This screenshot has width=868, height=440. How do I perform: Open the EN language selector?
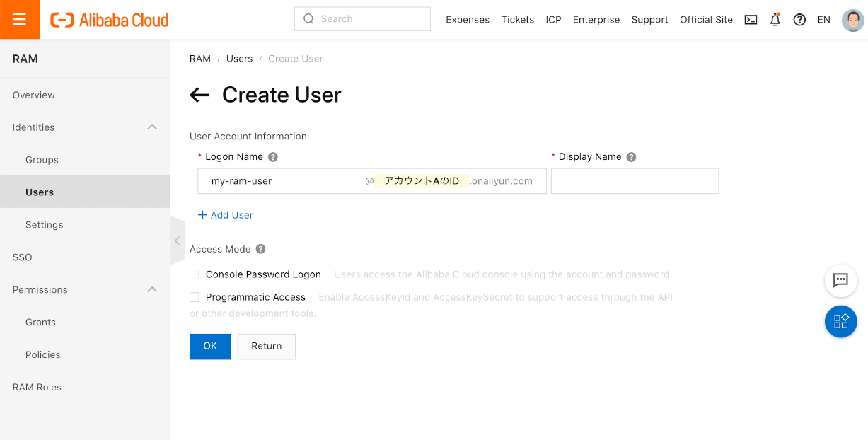point(823,20)
